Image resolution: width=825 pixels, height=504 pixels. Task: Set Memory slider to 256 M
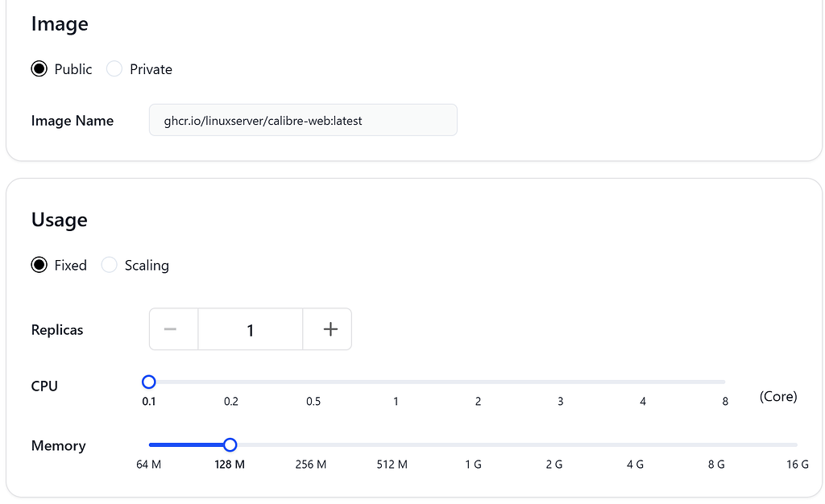(x=311, y=445)
